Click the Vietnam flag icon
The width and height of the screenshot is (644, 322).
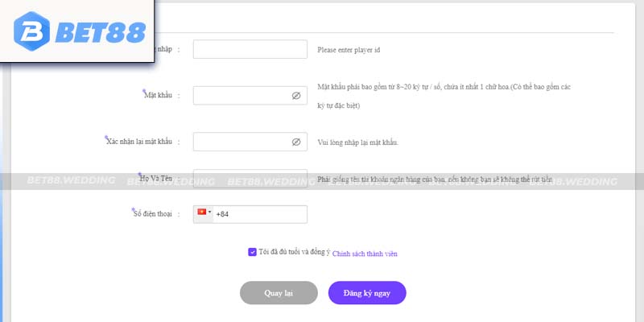(x=202, y=212)
